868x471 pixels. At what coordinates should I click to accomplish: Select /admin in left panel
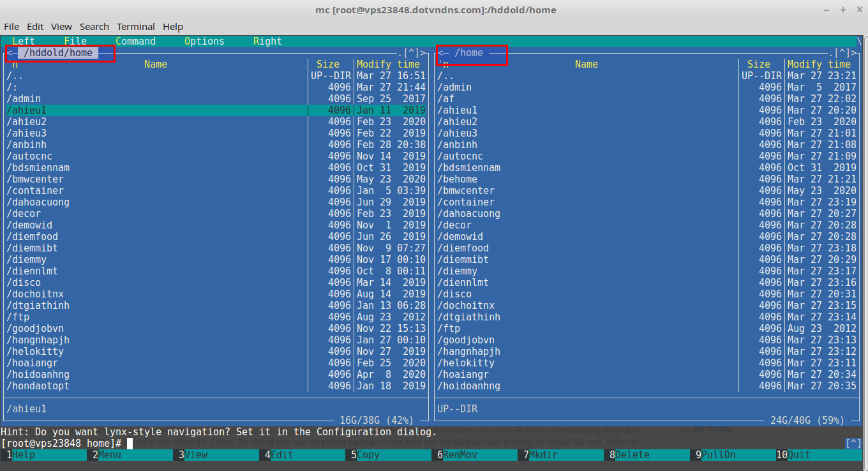click(217, 98)
